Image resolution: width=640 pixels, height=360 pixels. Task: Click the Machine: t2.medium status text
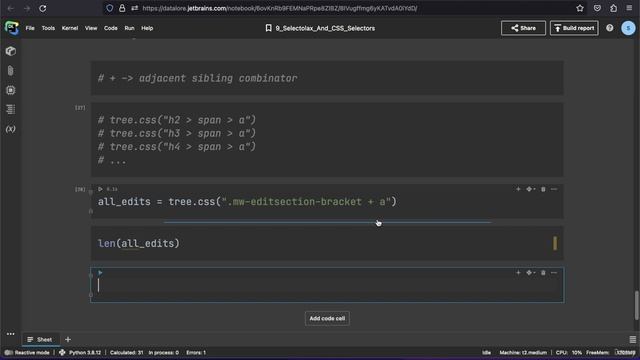pyautogui.click(x=523, y=352)
